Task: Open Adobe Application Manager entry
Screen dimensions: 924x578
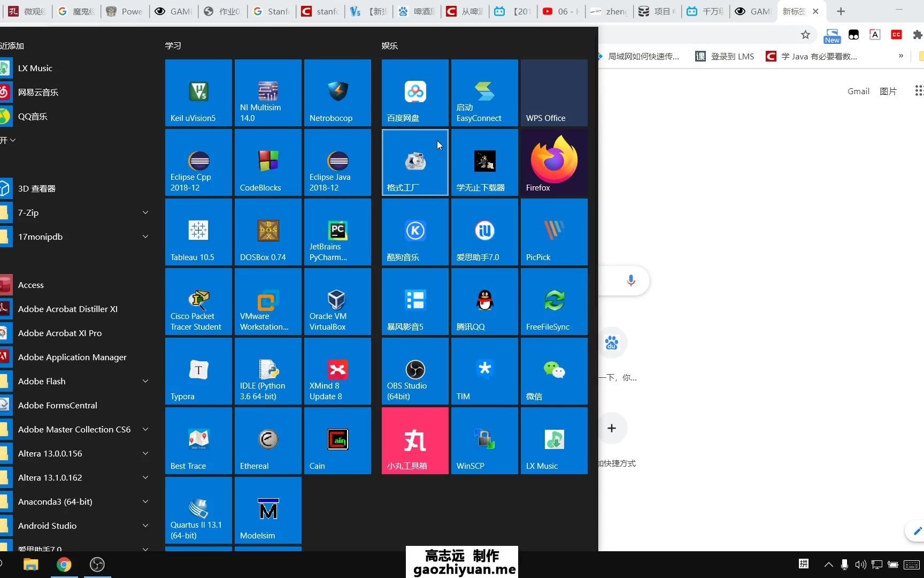Action: point(78,357)
